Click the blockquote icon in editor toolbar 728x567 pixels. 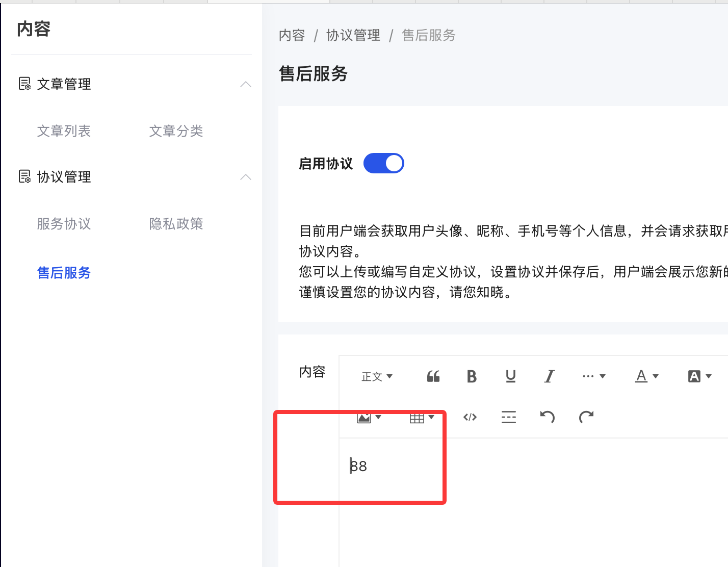433,376
